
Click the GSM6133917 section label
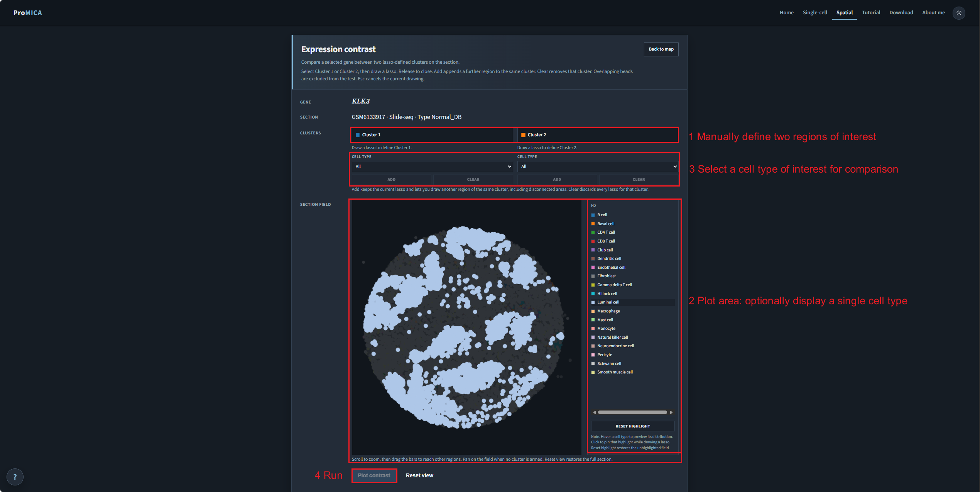click(406, 117)
